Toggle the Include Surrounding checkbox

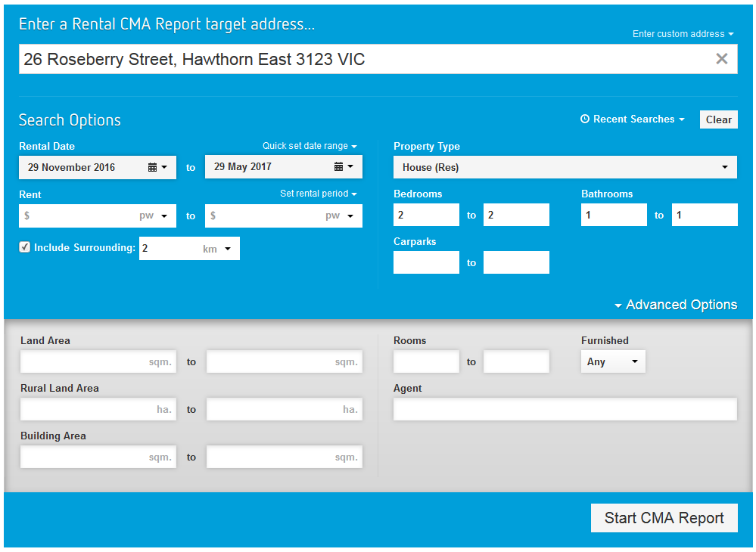[25, 247]
